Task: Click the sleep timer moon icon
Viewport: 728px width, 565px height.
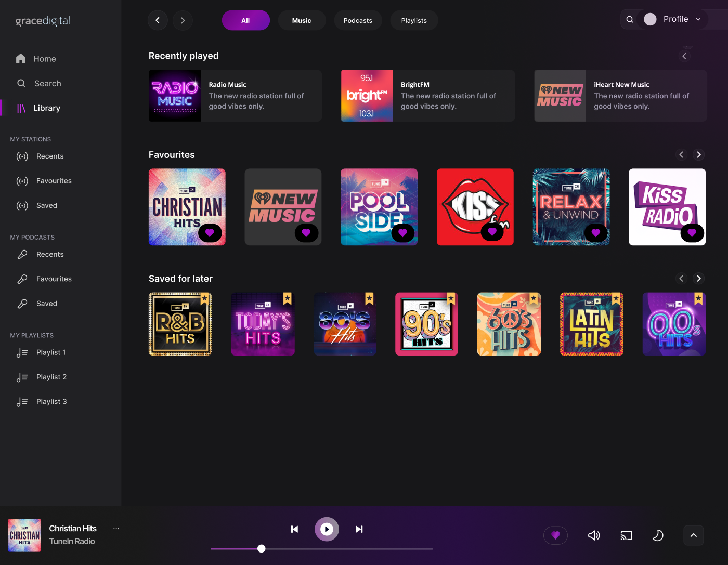Action: (x=658, y=535)
